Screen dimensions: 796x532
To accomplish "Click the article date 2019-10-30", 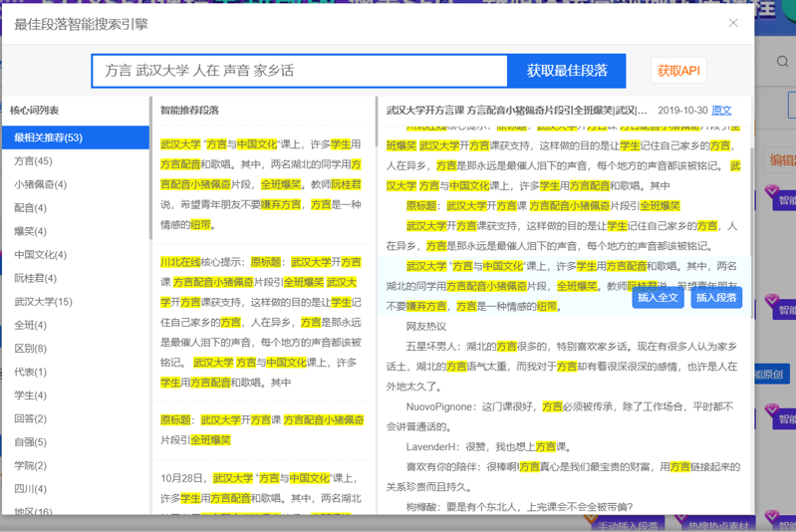I will [682, 111].
